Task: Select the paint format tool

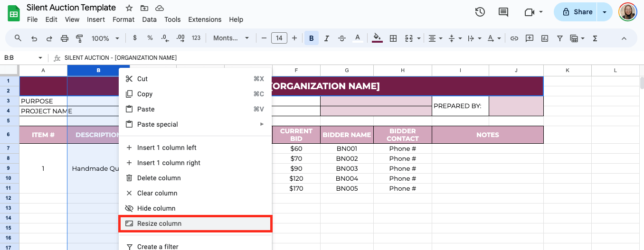Action: coord(80,38)
